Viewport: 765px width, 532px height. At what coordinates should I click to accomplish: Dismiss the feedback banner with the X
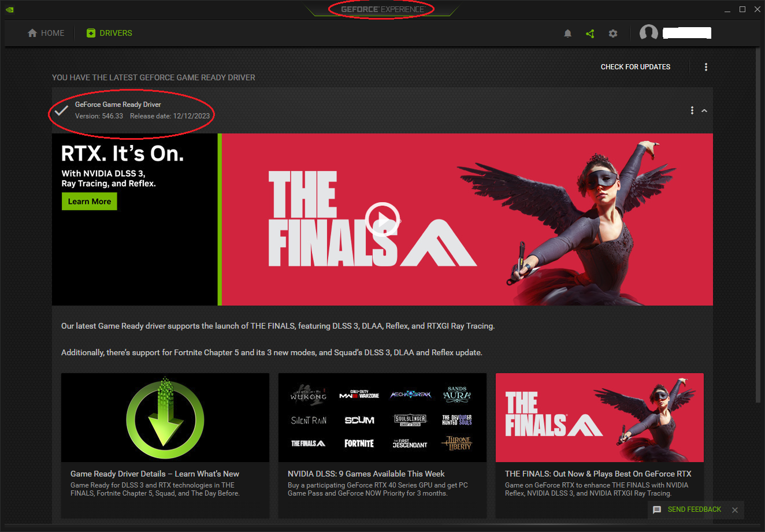coord(734,510)
